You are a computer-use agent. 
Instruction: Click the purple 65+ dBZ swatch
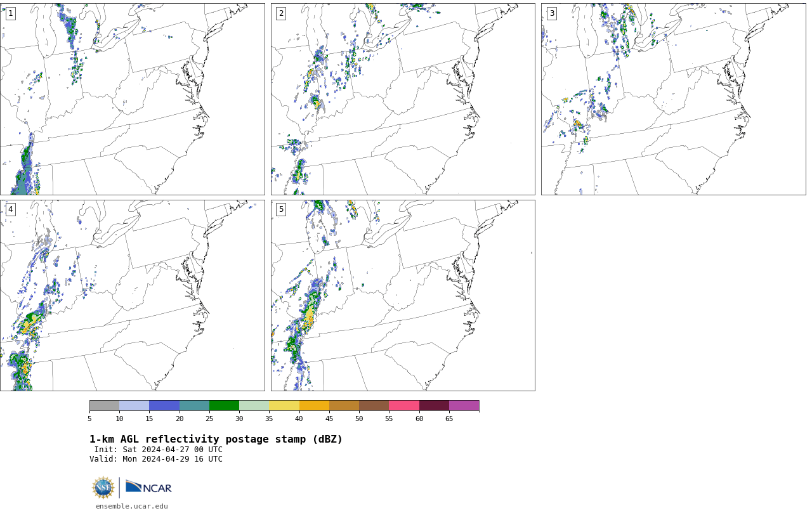pyautogui.click(x=464, y=406)
